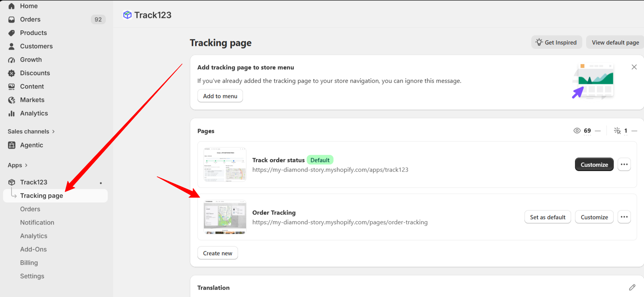Dismiss the Add tracking page banner
Screen dimensions: 644x297
pyautogui.click(x=634, y=67)
